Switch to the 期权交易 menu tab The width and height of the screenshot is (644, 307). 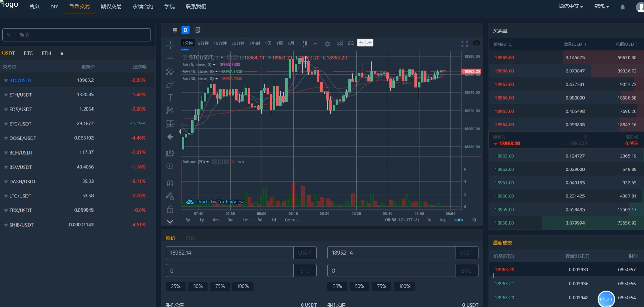(111, 7)
